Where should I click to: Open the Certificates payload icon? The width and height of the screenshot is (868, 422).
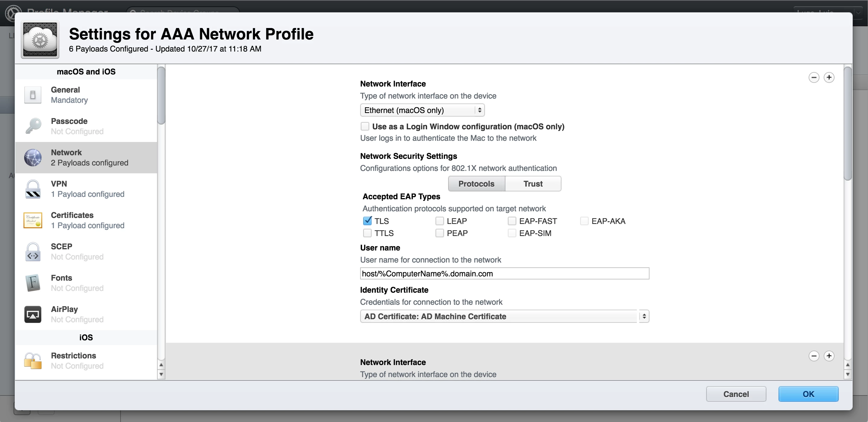point(33,220)
